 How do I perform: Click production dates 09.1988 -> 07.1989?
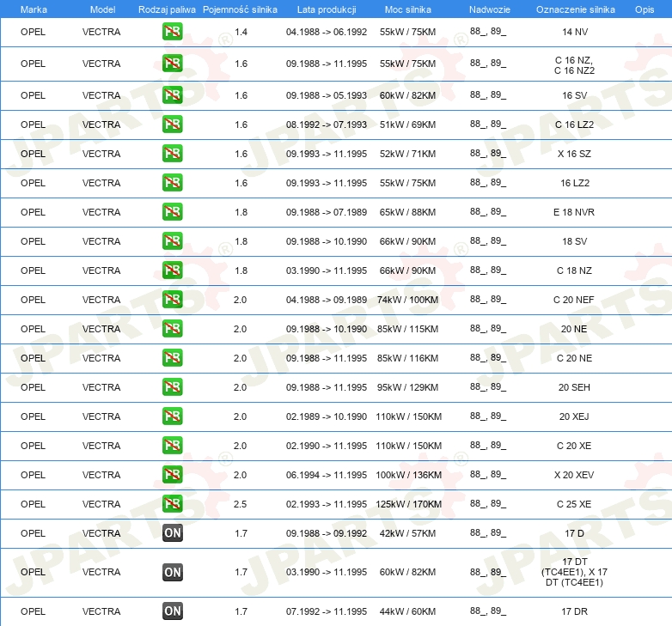pos(327,212)
